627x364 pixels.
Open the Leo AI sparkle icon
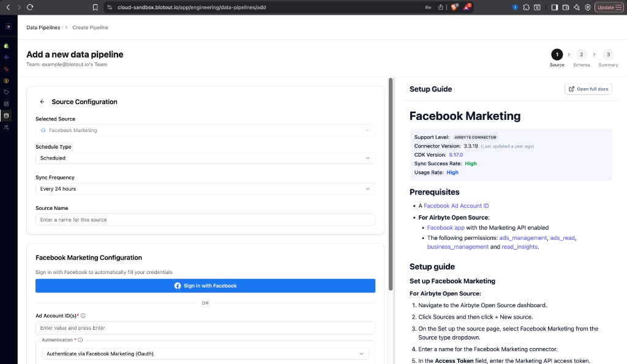coord(577,7)
